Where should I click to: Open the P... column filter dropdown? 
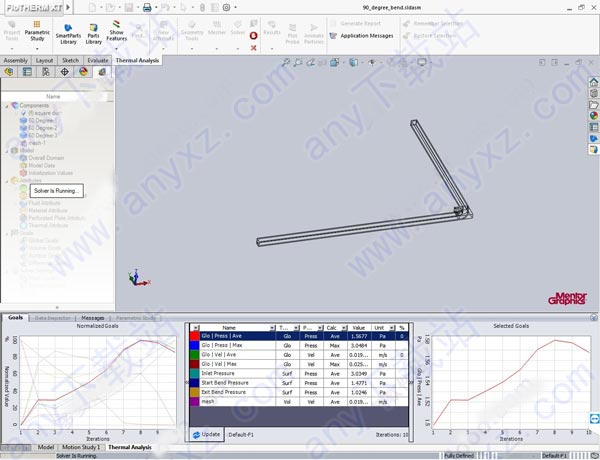coord(320,328)
